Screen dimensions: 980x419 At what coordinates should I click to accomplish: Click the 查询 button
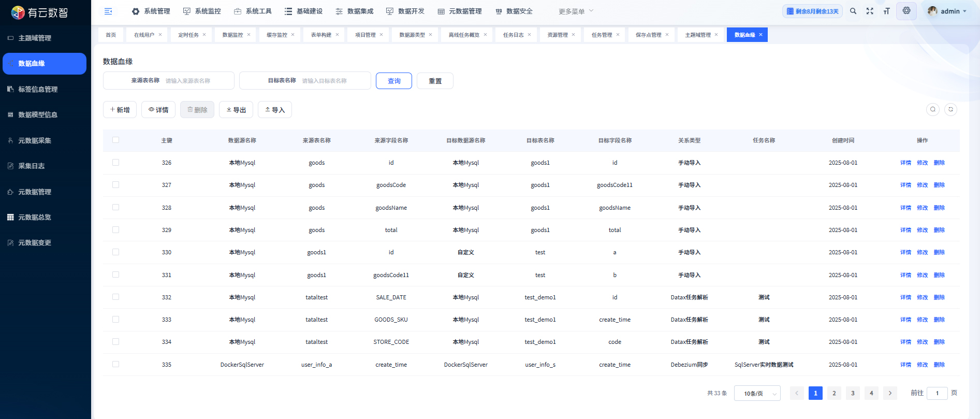[393, 81]
